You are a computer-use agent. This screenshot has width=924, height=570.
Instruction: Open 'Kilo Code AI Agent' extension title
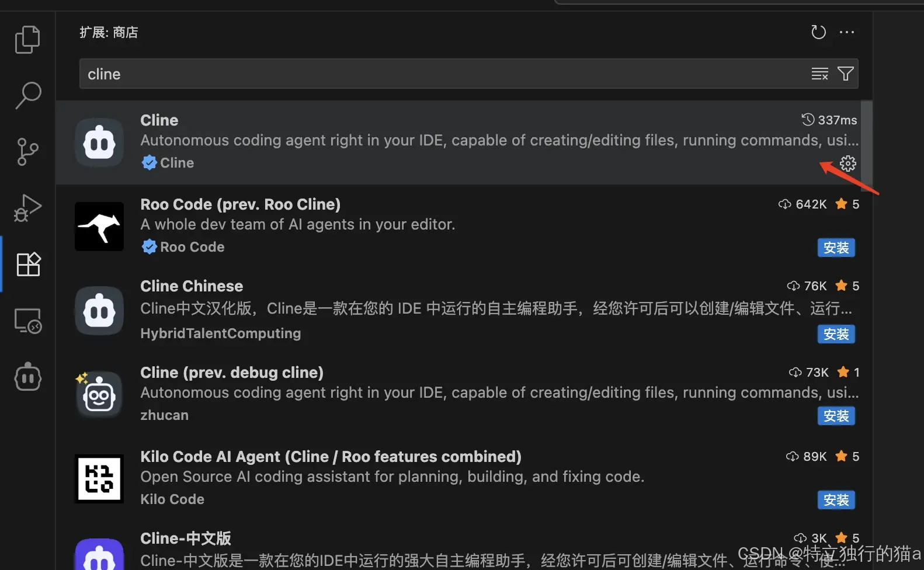(331, 457)
